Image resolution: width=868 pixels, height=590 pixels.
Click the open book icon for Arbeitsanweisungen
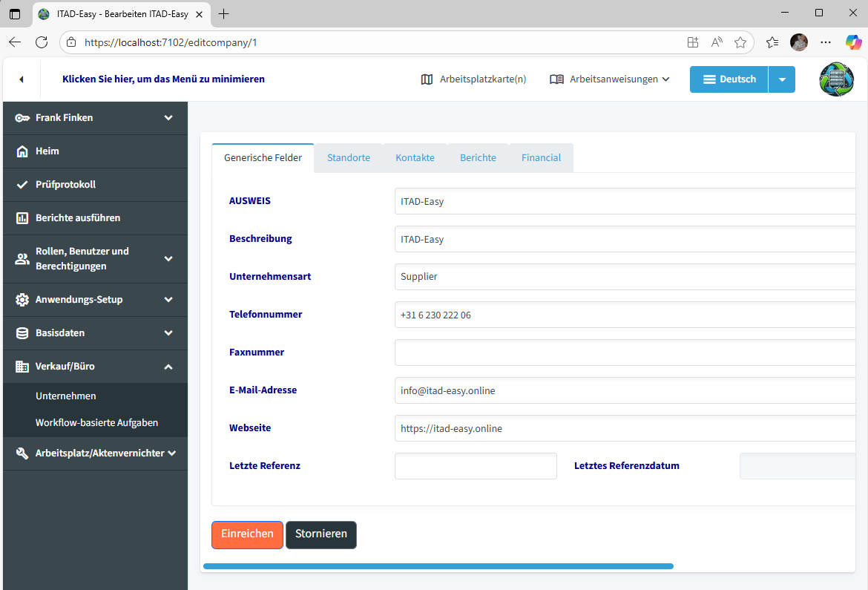pyautogui.click(x=556, y=79)
